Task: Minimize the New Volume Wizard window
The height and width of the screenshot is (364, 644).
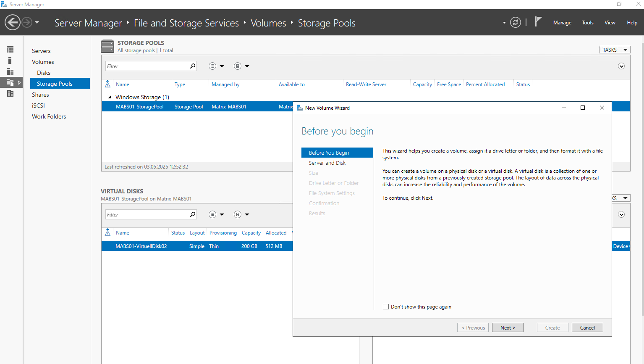Action: click(x=564, y=108)
